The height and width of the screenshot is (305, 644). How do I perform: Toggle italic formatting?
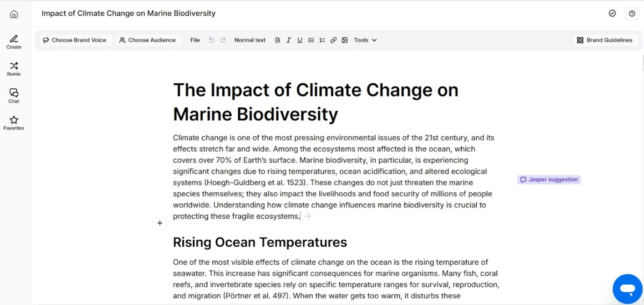pyautogui.click(x=289, y=40)
